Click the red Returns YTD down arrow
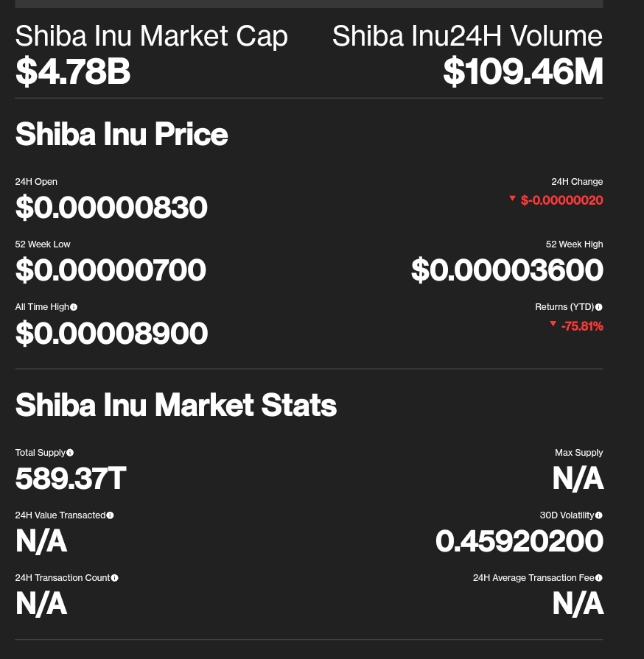Screen dimensions: 644x659 pos(553,324)
